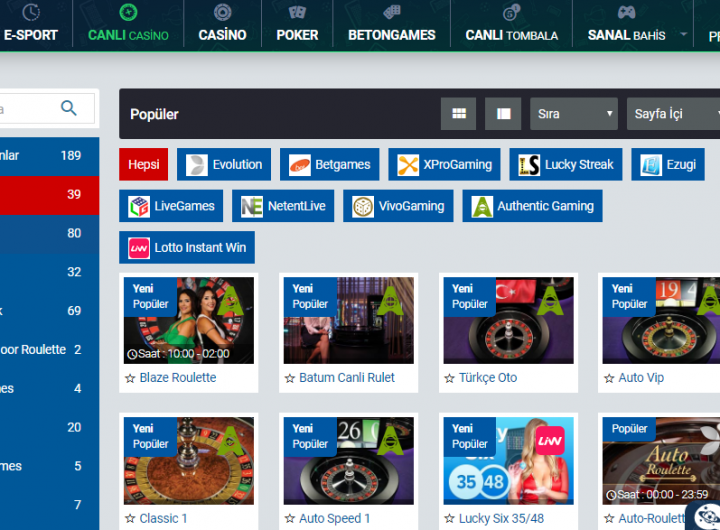
Task: Select sidebar category with 69 games
Action: tap(50, 311)
